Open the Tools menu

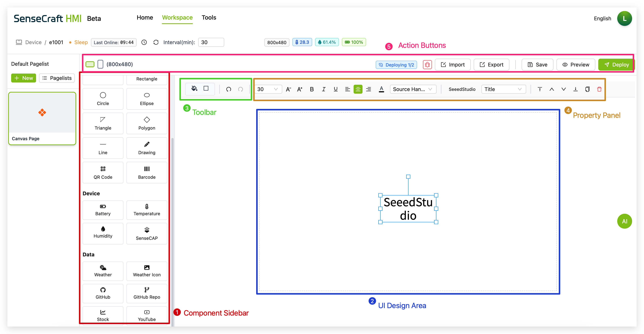pos(209,18)
